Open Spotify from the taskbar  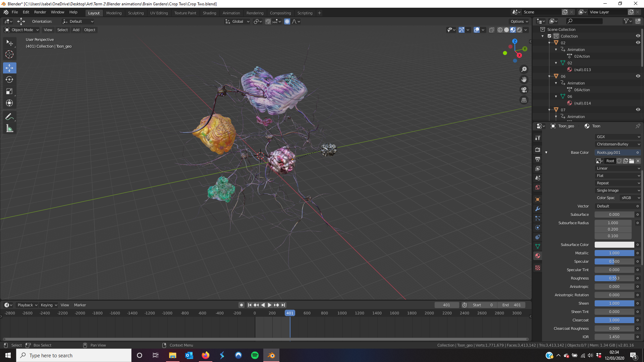tap(255, 355)
